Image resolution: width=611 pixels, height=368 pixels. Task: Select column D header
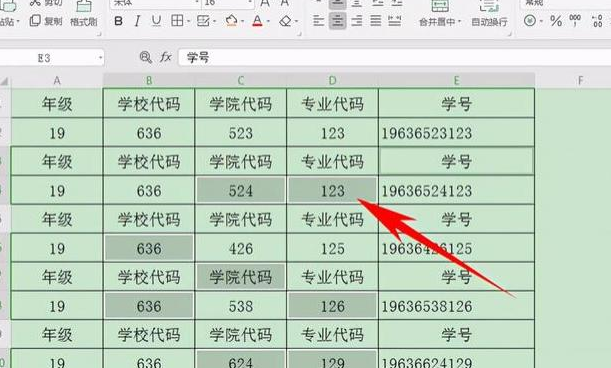click(332, 81)
